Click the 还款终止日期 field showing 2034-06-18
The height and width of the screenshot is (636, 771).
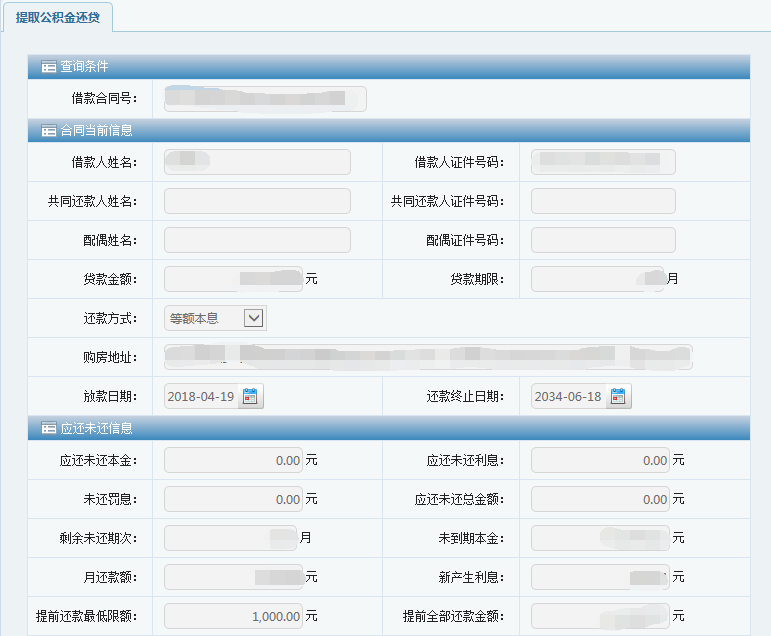click(568, 397)
